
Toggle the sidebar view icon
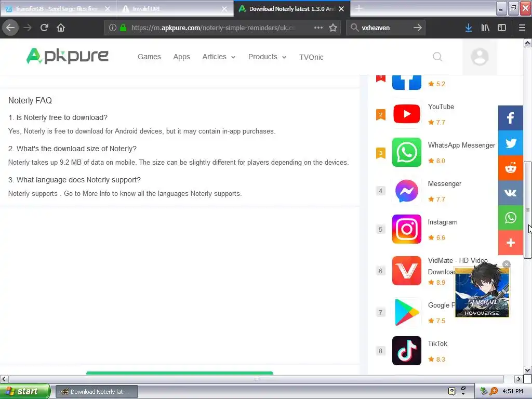coord(502,28)
